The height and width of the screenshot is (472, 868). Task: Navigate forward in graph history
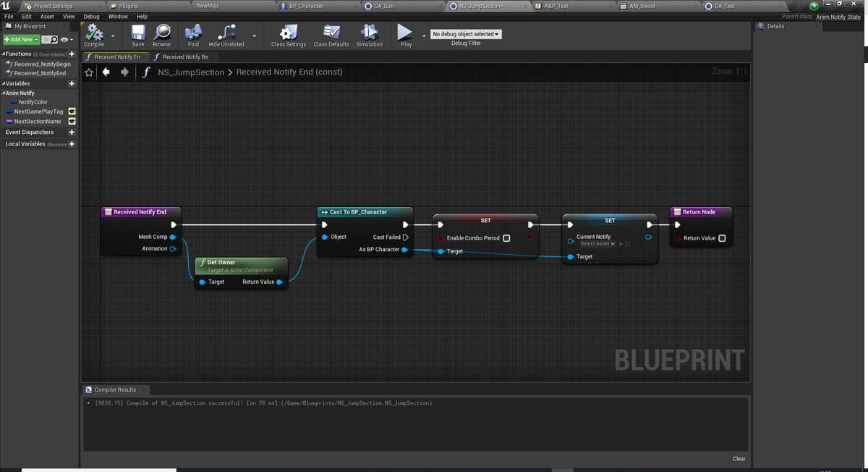[124, 72]
